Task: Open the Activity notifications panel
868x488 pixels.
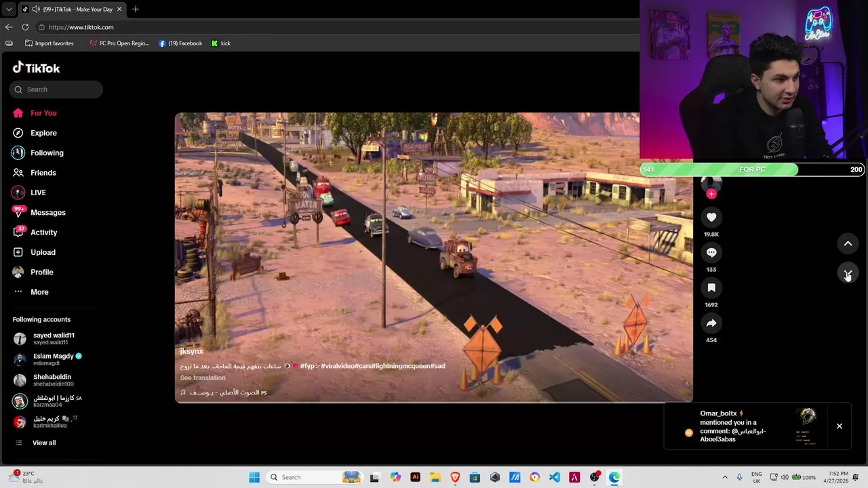Action: [x=35, y=232]
